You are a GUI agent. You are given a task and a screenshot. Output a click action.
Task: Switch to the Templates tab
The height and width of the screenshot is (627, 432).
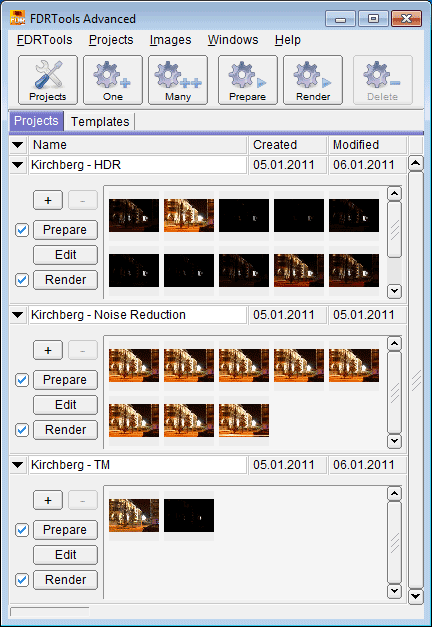(100, 121)
